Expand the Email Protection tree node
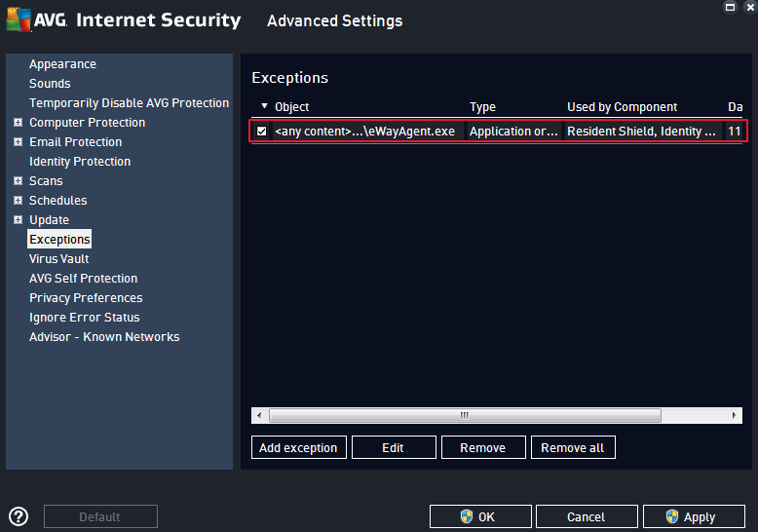Screen dimensions: 758x532 click(18, 141)
